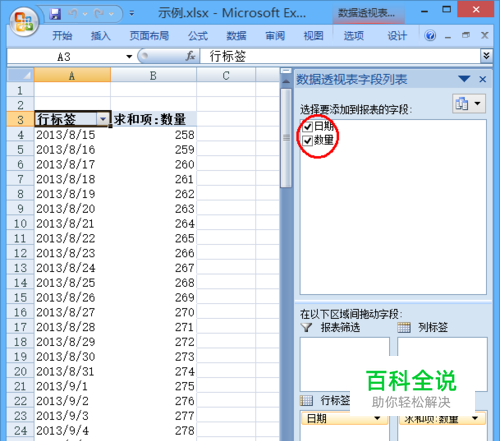The width and height of the screenshot is (500, 441).
Task: Open the Office Button menu
Action: point(23,22)
